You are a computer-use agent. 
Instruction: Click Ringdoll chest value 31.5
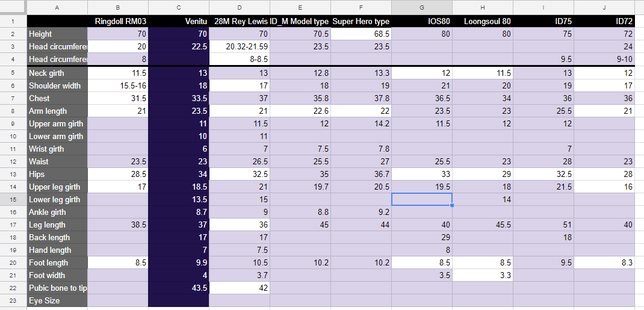coord(119,99)
